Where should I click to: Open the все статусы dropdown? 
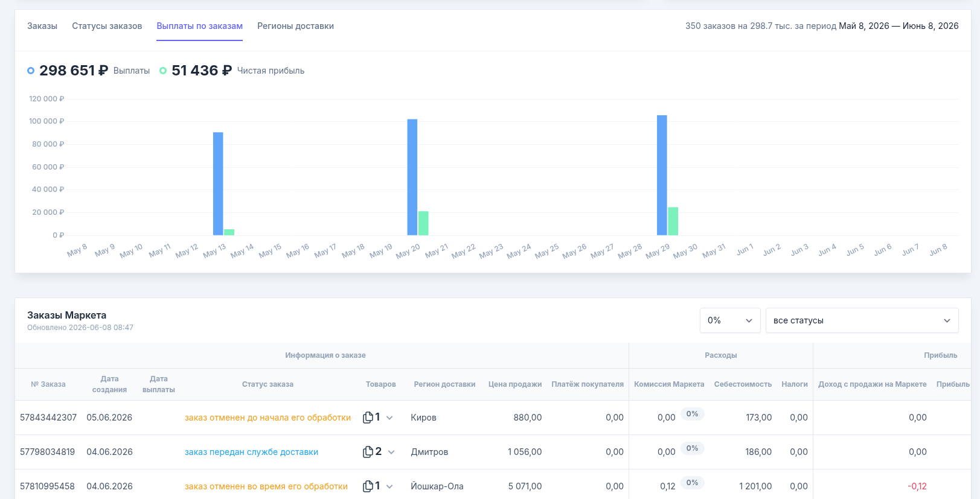click(x=862, y=320)
